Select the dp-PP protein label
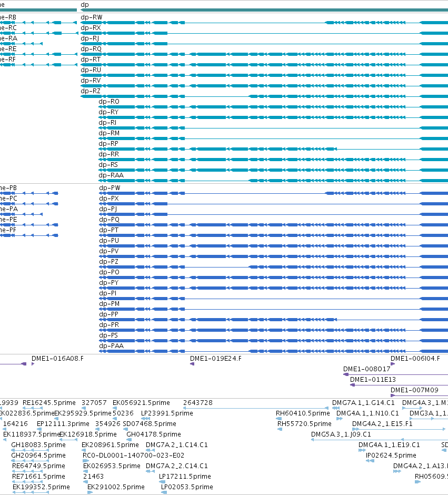Image resolution: width=448 pixels, height=495 pixels. tap(109, 314)
